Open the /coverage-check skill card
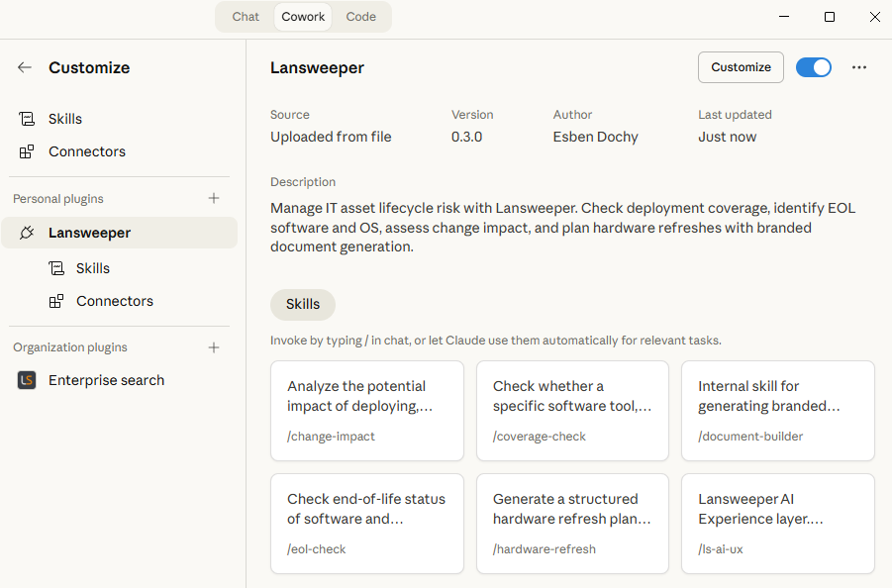Image resolution: width=892 pixels, height=588 pixels. click(572, 411)
